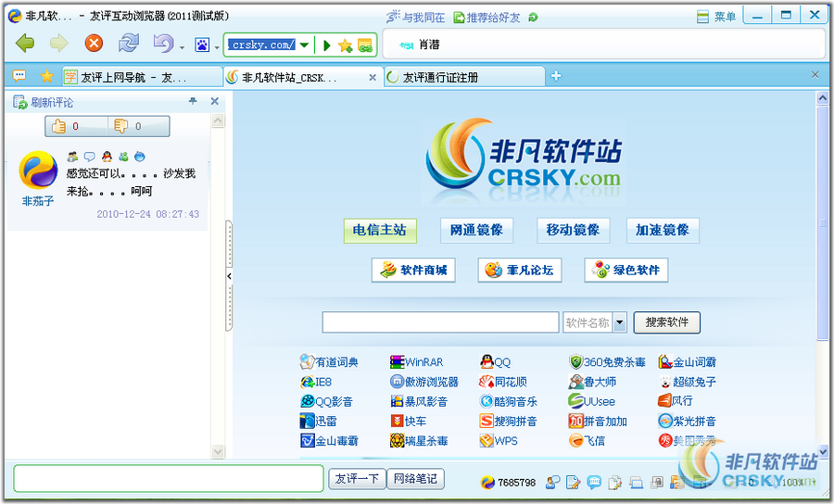The image size is (834, 504).
Task: Click the Baidu paw search-engine icon
Action: click(202, 45)
